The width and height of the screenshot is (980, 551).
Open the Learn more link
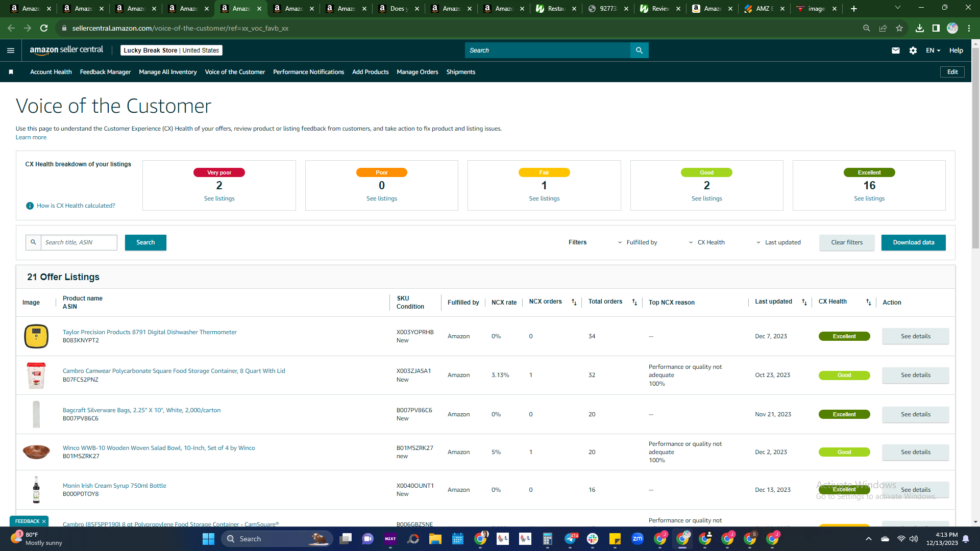[x=31, y=137]
